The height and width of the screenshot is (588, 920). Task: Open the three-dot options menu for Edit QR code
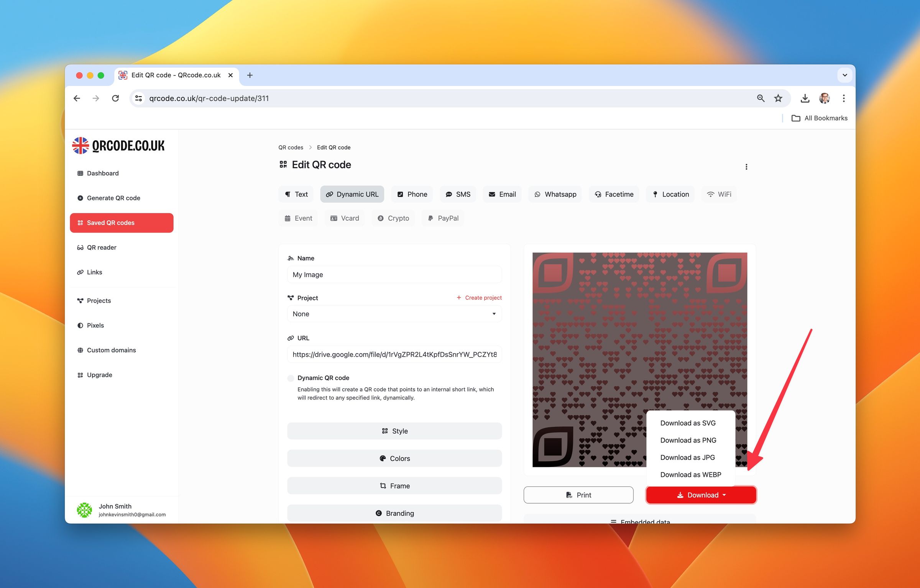pyautogui.click(x=746, y=166)
